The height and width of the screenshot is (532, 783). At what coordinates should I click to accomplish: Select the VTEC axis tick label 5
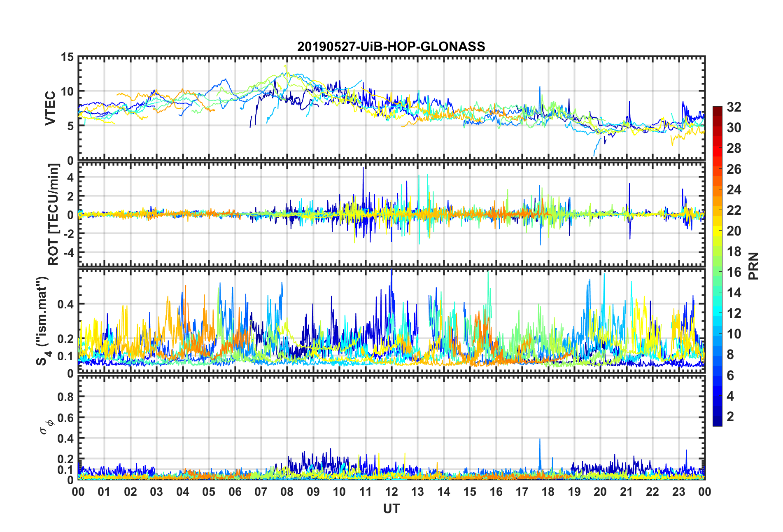pos(70,126)
